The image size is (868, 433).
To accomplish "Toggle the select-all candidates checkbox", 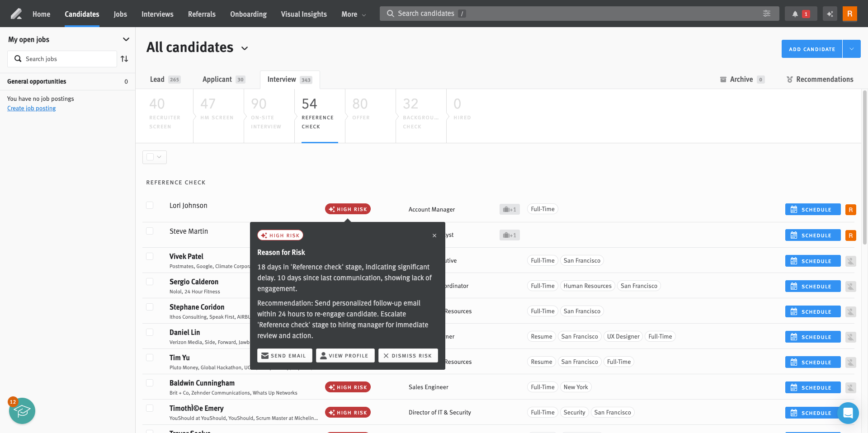I will point(150,157).
